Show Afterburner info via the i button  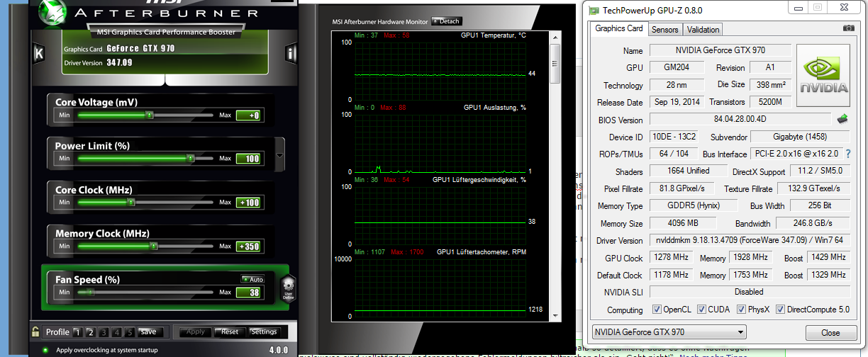click(x=291, y=53)
